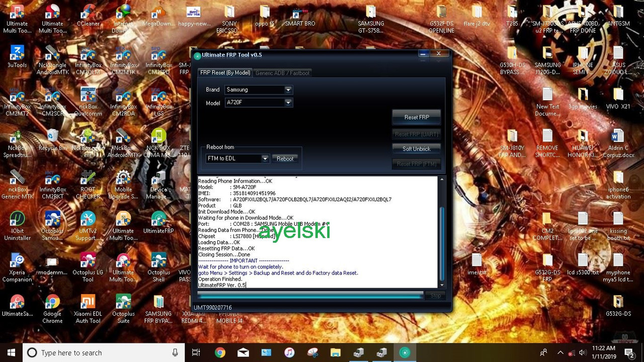Screen dimensions: 644x362
Task: Open the CM2 COMPLETE folder icon
Action: (x=547, y=226)
